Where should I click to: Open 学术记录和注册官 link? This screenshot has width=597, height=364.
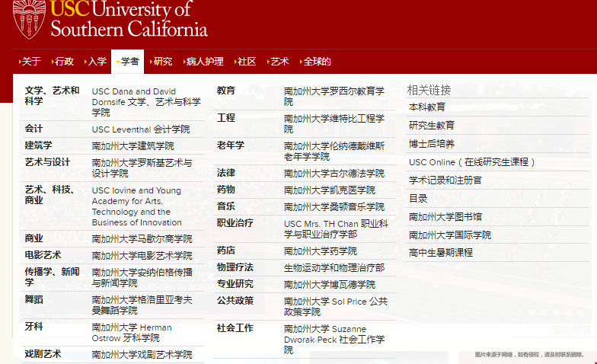click(445, 180)
